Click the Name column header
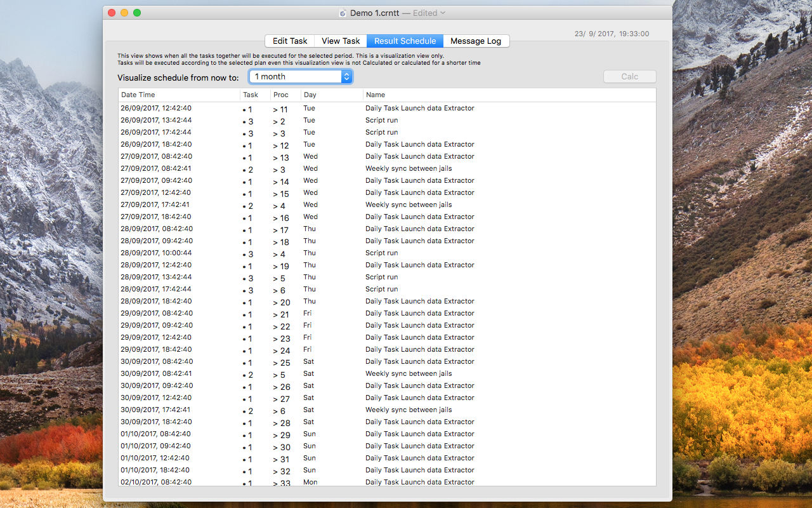The width and height of the screenshot is (812, 508). coord(507,95)
